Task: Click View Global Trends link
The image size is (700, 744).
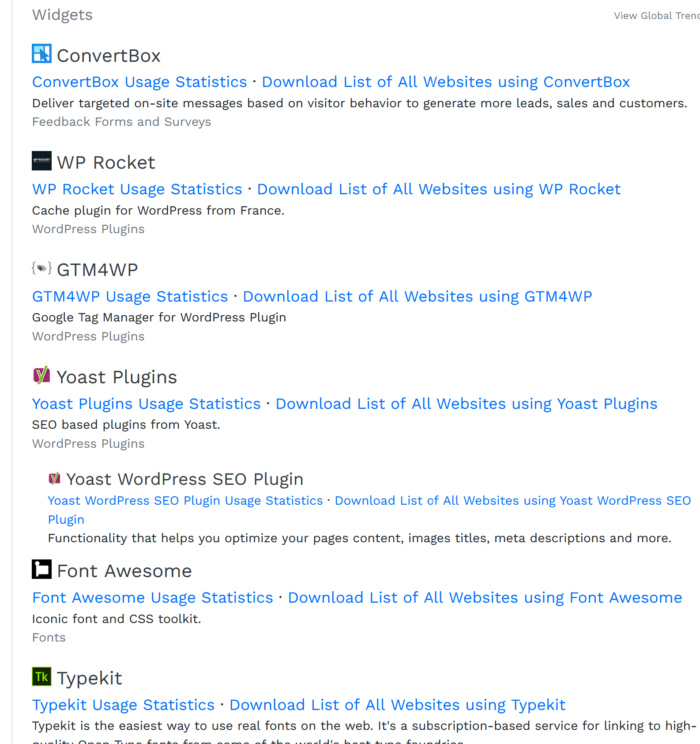Action: click(x=656, y=16)
